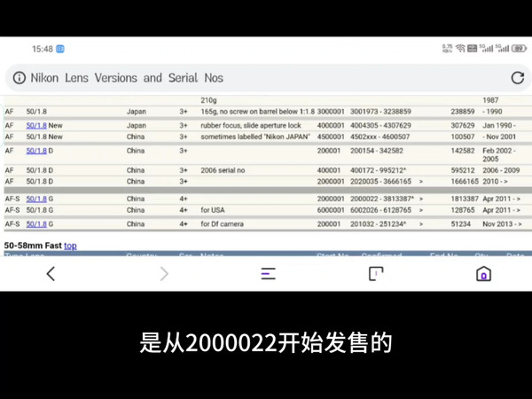
Task: View site info icon in address bar
Action: [20, 78]
